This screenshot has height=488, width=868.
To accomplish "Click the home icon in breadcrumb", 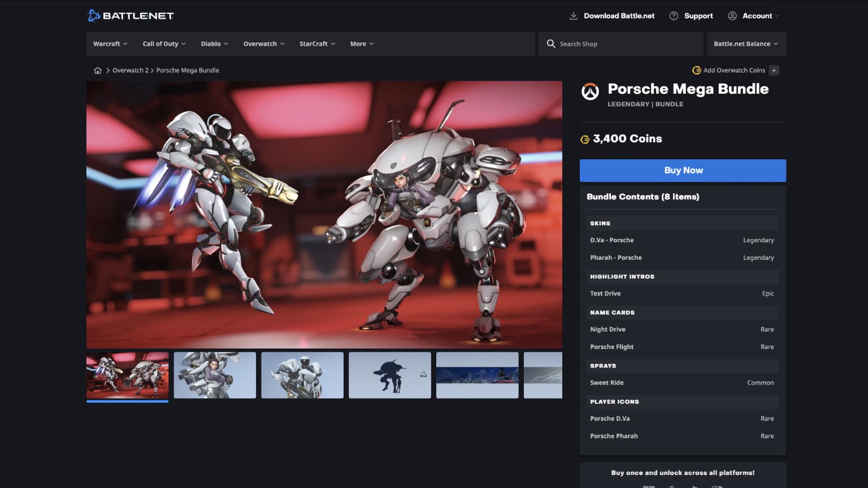I will pos(98,71).
